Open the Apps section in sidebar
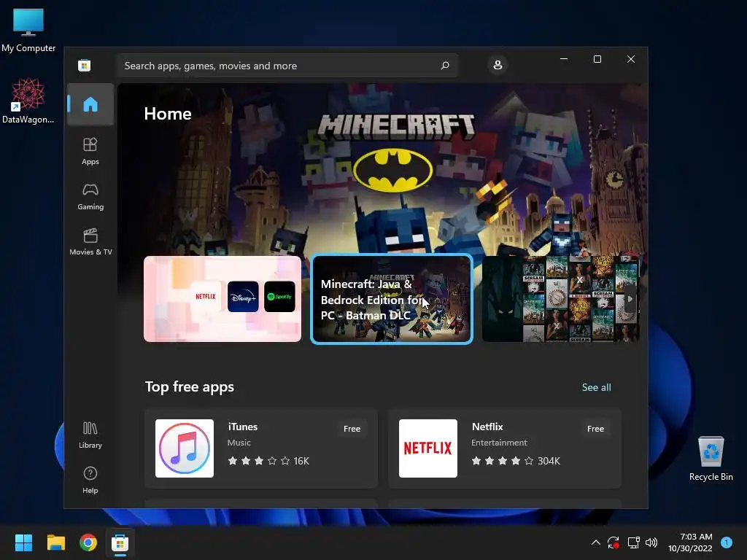This screenshot has width=747, height=560. point(90,152)
